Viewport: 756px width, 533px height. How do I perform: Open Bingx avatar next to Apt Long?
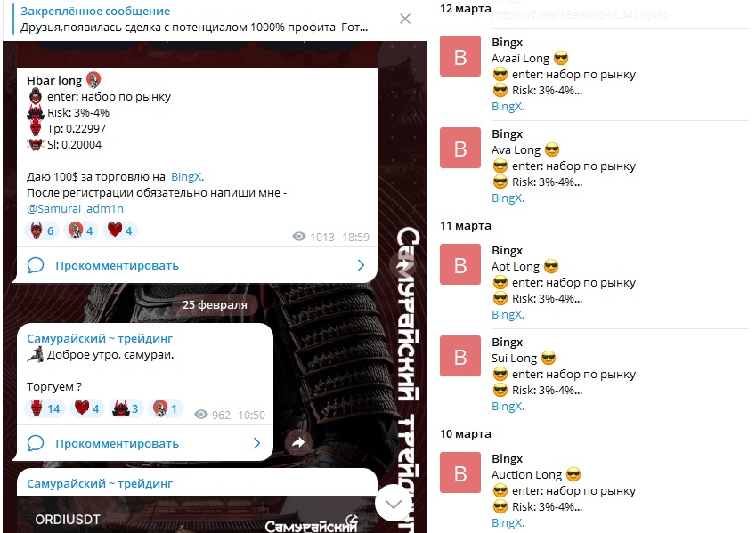tap(460, 264)
